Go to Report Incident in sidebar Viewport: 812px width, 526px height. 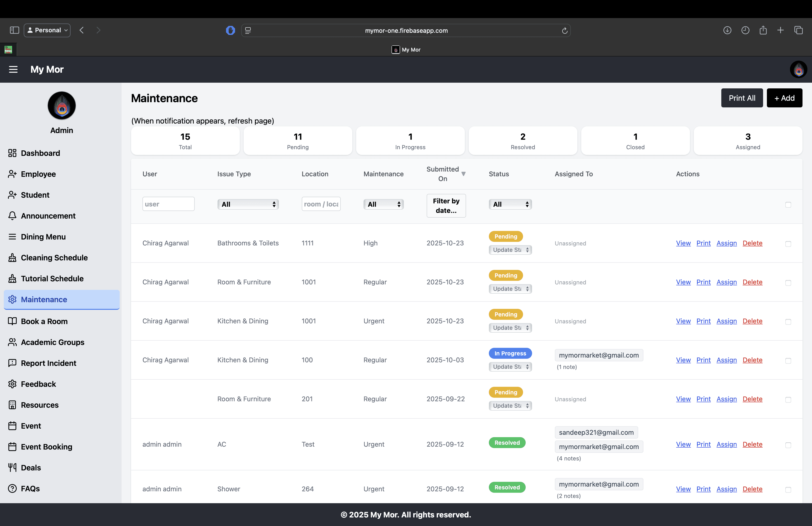(48, 363)
